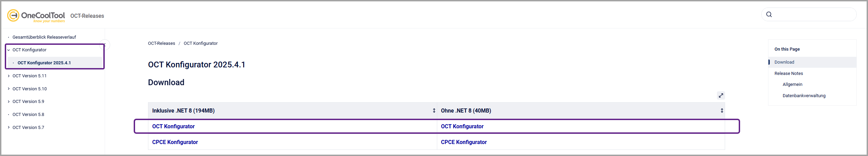Image resolution: width=868 pixels, height=156 pixels.
Task: Go to OCT-Releases breadcrumb
Action: [x=161, y=43]
